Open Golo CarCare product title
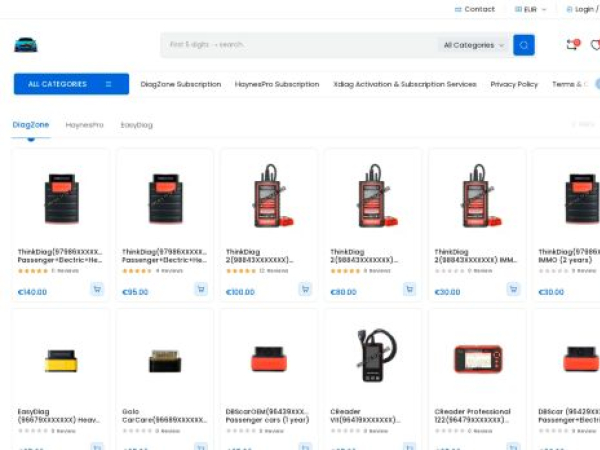This screenshot has height=450, width=600. 164,416
